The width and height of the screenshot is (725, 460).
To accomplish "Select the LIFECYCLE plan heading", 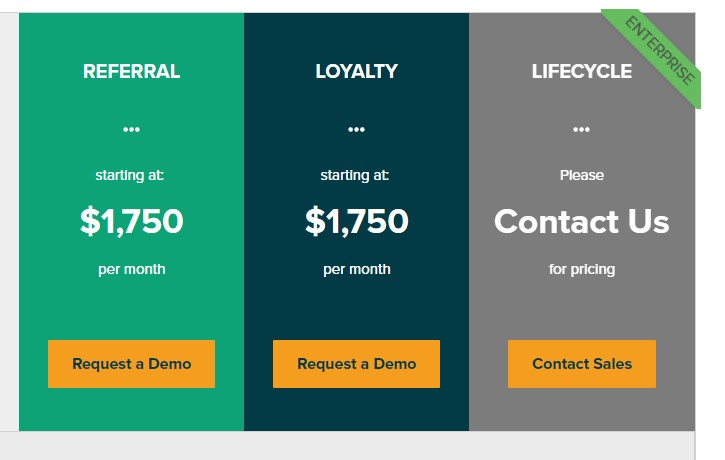I will click(x=582, y=71).
